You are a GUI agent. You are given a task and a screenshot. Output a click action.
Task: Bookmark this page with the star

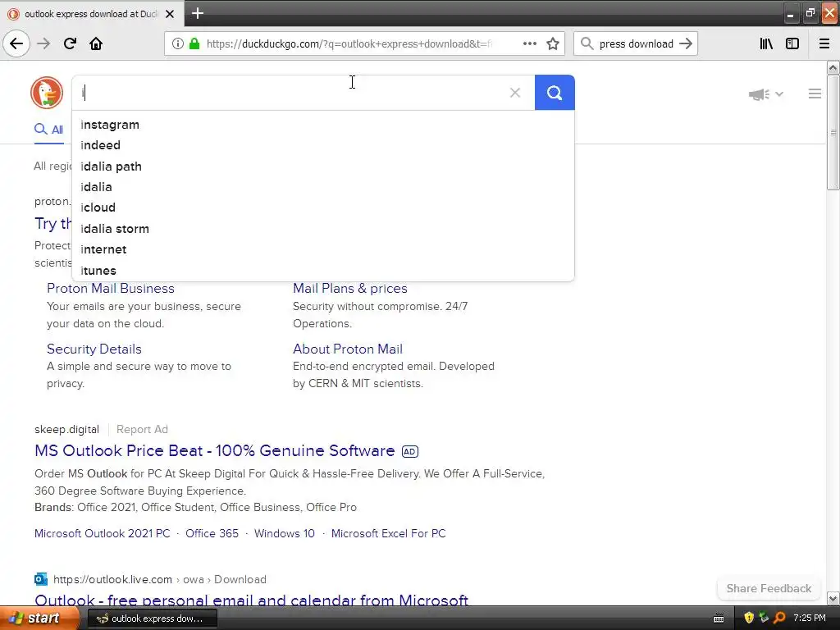[553, 43]
